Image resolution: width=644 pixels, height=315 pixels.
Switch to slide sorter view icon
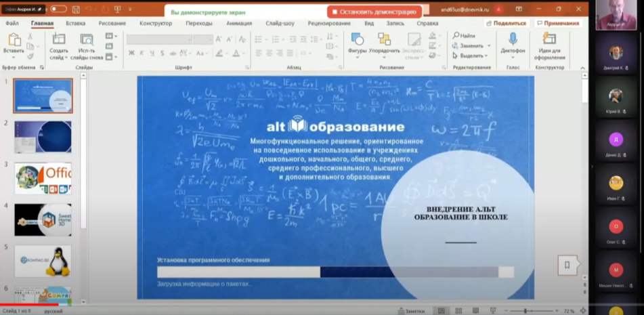pos(458,311)
